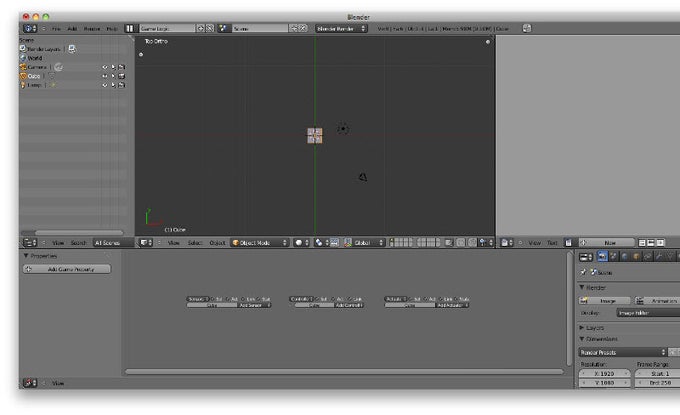Viewport: 680px width, 415px height.
Task: Open text editor type selector
Action: pyautogui.click(x=507, y=243)
